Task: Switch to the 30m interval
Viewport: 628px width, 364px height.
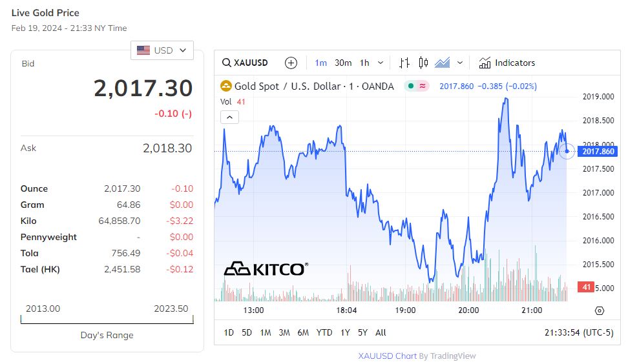Action: coord(343,63)
